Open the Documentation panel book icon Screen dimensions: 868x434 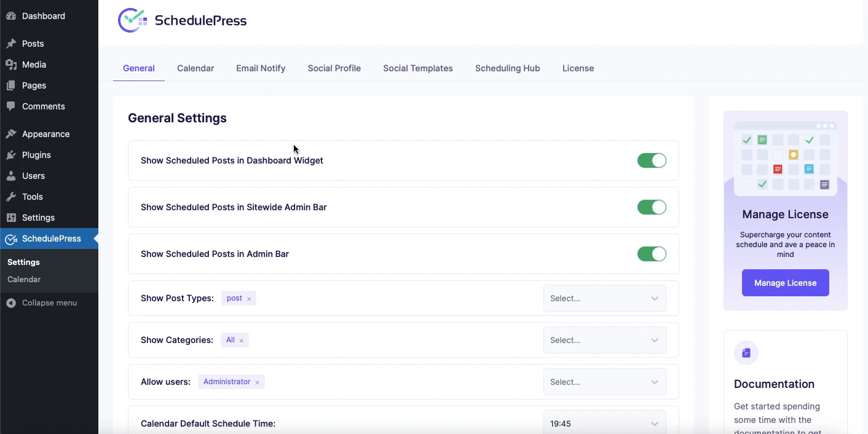pyautogui.click(x=746, y=352)
